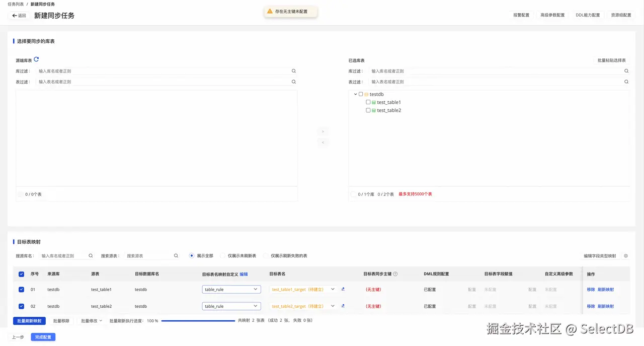This screenshot has height=346, width=644.
Task: Edit target table name icon for test_table2_target
Action: coord(343,306)
